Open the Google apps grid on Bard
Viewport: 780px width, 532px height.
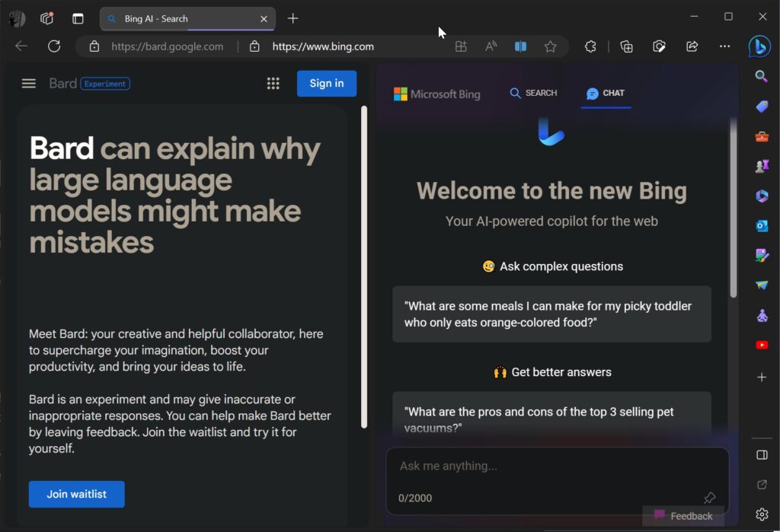[x=273, y=83]
